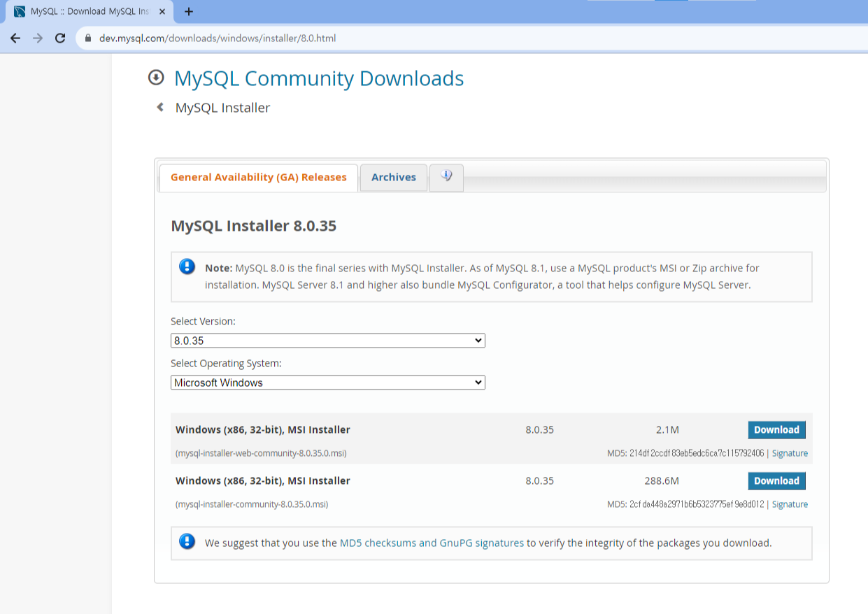
Task: Click the back chevron beside MySQL Installer
Action: tap(160, 107)
